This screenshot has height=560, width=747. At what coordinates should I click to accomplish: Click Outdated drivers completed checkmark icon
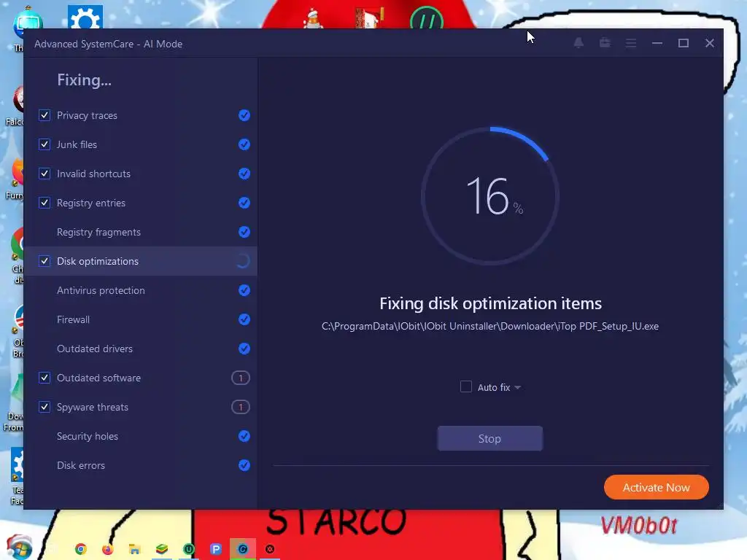tap(244, 349)
